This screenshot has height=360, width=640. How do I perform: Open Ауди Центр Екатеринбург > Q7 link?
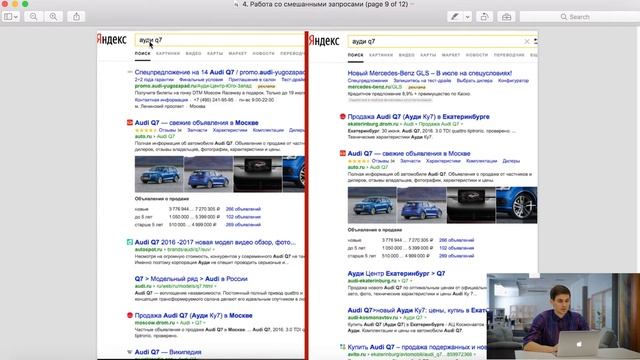[x=396, y=273]
